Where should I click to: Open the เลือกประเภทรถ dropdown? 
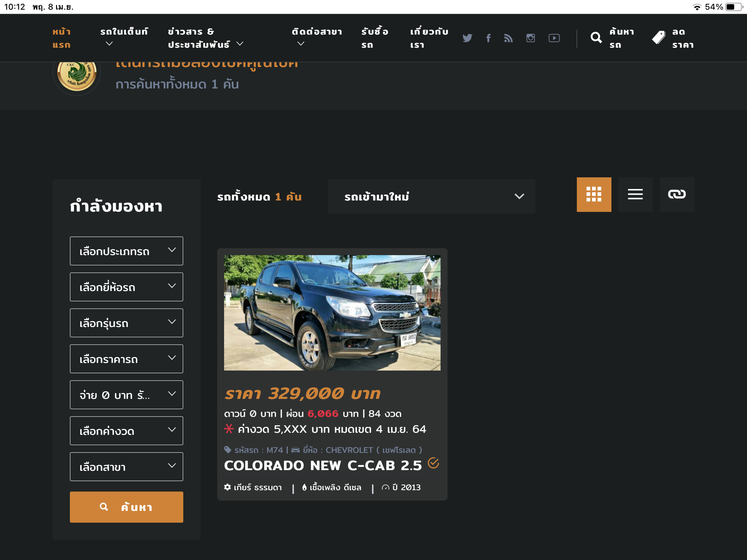click(127, 251)
